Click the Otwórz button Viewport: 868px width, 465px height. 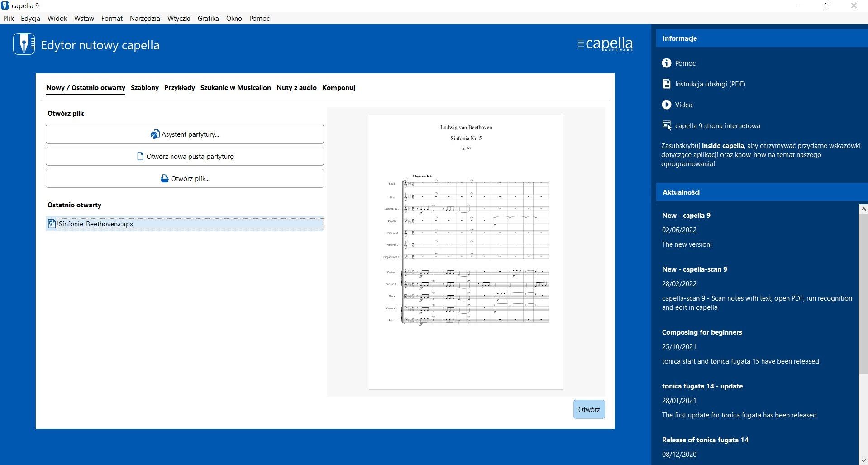click(589, 409)
